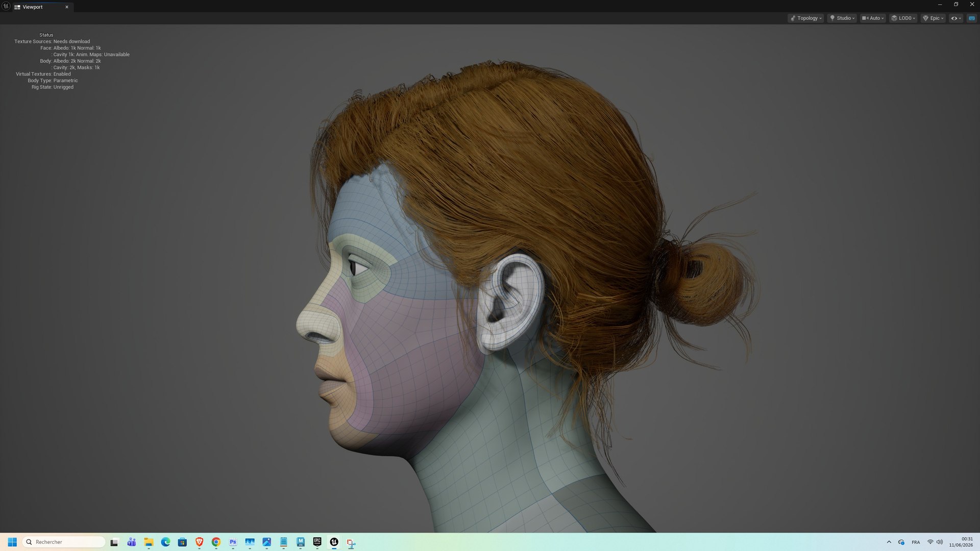The width and height of the screenshot is (980, 551).
Task: Show hidden system tray icons
Action: coord(889,542)
